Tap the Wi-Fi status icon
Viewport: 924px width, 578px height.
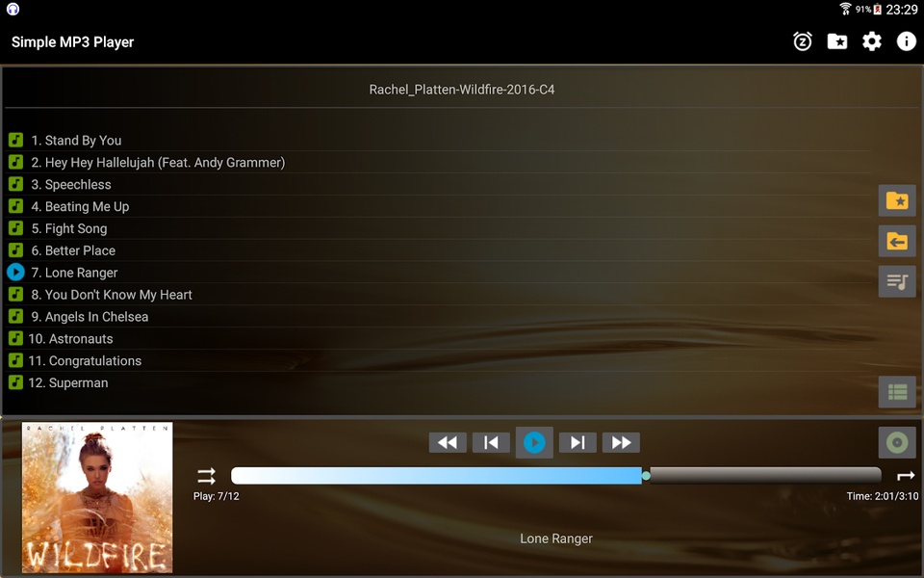click(846, 9)
